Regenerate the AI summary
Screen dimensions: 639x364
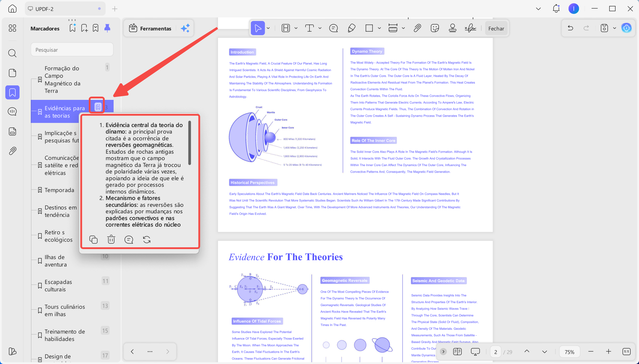(147, 239)
